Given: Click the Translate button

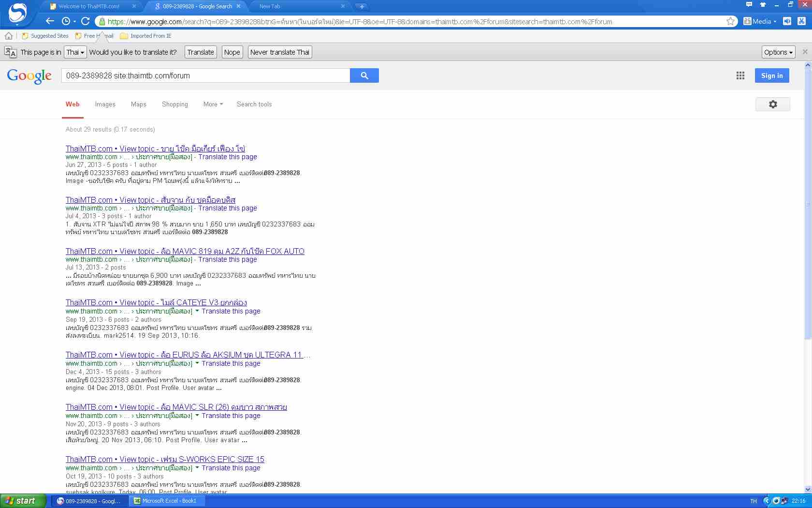Looking at the screenshot, I should click(x=201, y=52).
